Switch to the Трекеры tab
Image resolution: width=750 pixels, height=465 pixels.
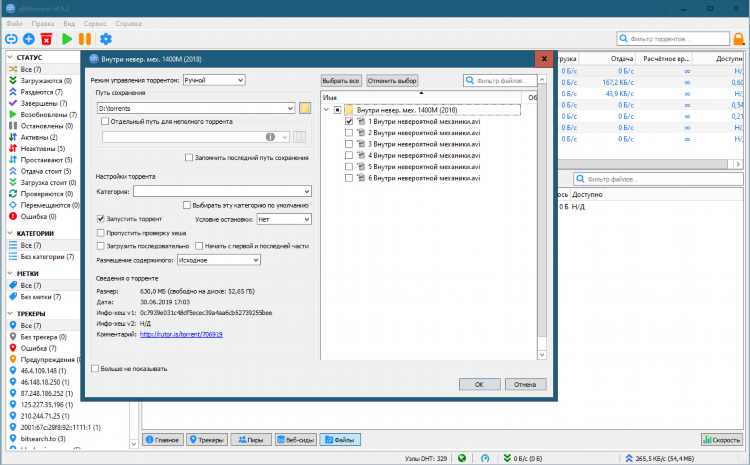coord(206,440)
